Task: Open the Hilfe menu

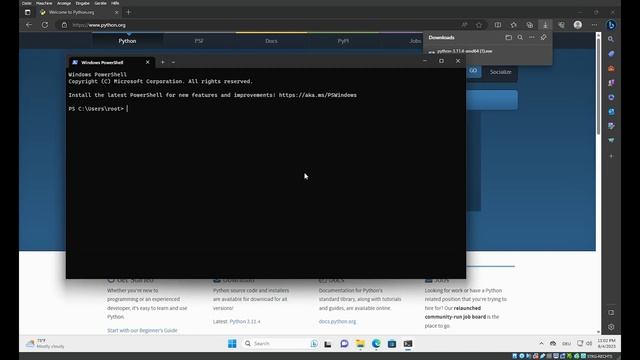Action: click(115, 3)
